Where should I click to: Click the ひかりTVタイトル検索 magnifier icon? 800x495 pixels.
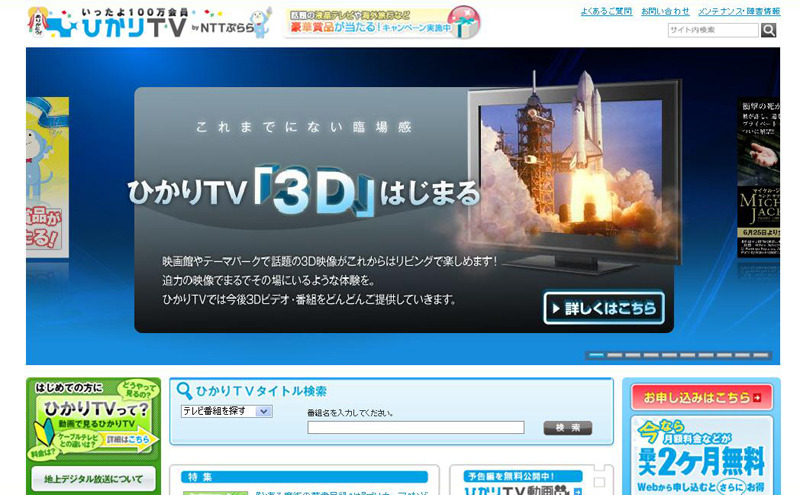pyautogui.click(x=184, y=391)
